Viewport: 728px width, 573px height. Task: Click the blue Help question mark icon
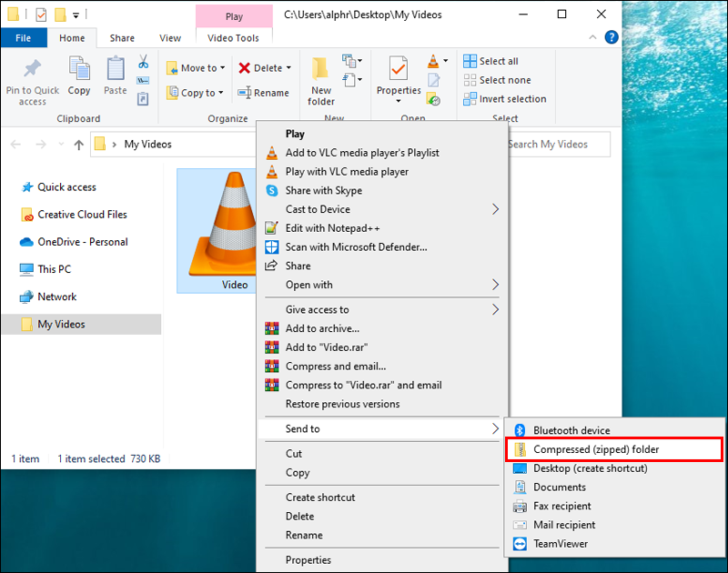pyautogui.click(x=612, y=37)
